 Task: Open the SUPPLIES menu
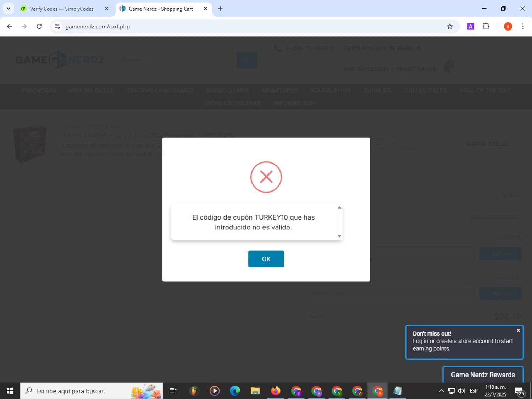coord(377,90)
